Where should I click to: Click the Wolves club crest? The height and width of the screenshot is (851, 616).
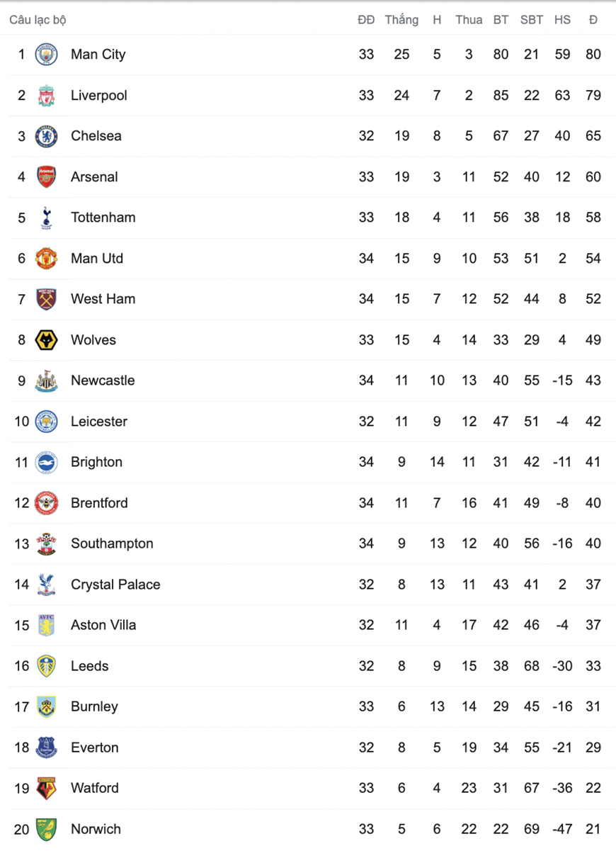pos(47,340)
